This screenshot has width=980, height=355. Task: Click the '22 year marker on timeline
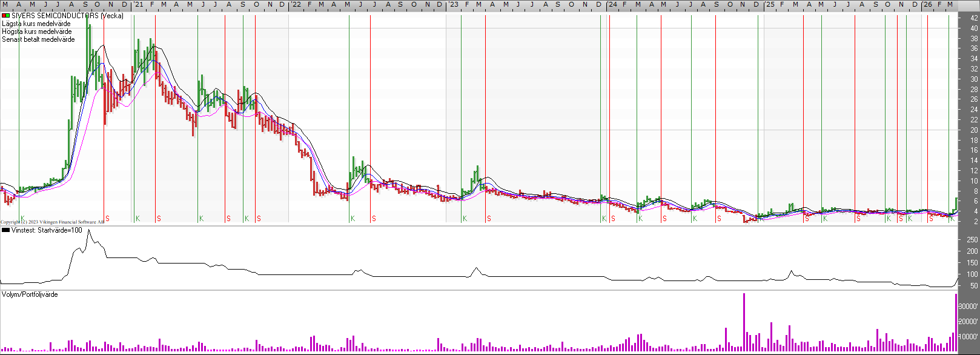coord(296,4)
